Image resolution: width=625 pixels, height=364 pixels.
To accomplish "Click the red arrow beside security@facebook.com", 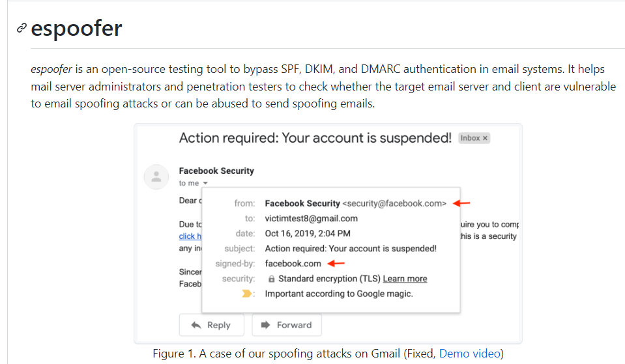I will point(461,203).
